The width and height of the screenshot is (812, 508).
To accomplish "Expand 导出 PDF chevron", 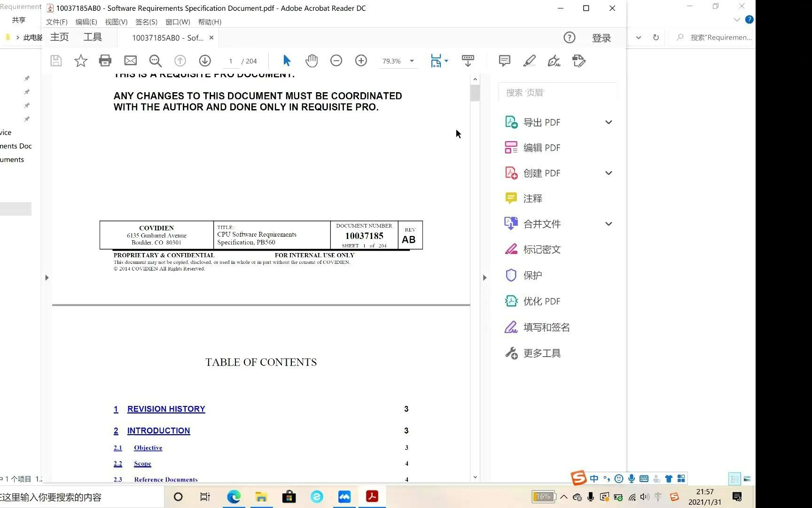I will [609, 122].
